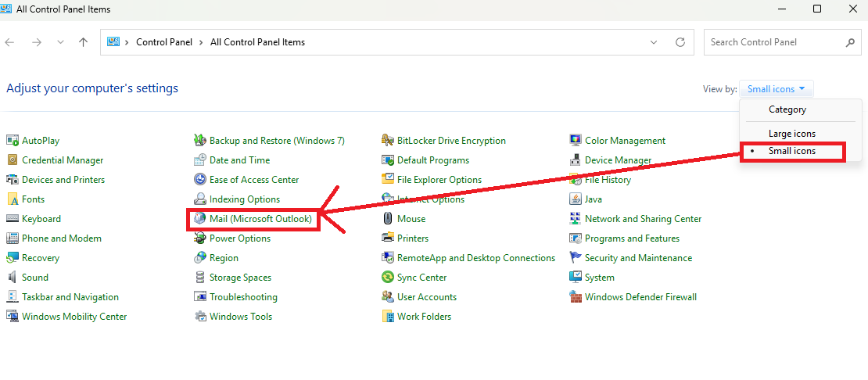868x380 pixels.
Task: Expand the address bar history dropdown
Action: click(654, 42)
